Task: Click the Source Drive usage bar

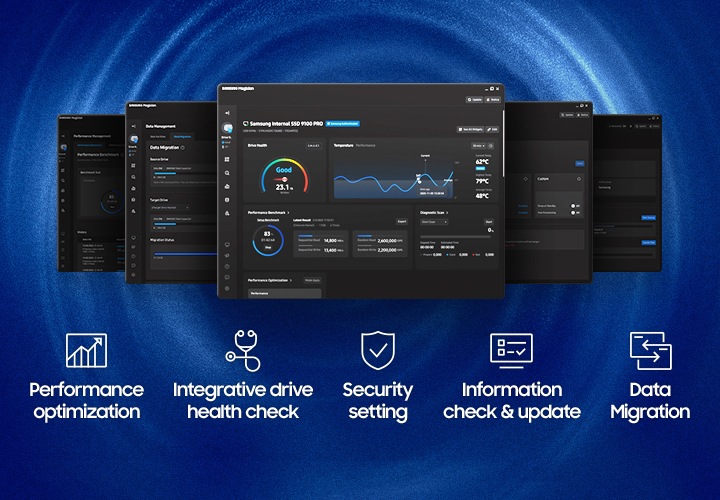Action: click(185, 173)
